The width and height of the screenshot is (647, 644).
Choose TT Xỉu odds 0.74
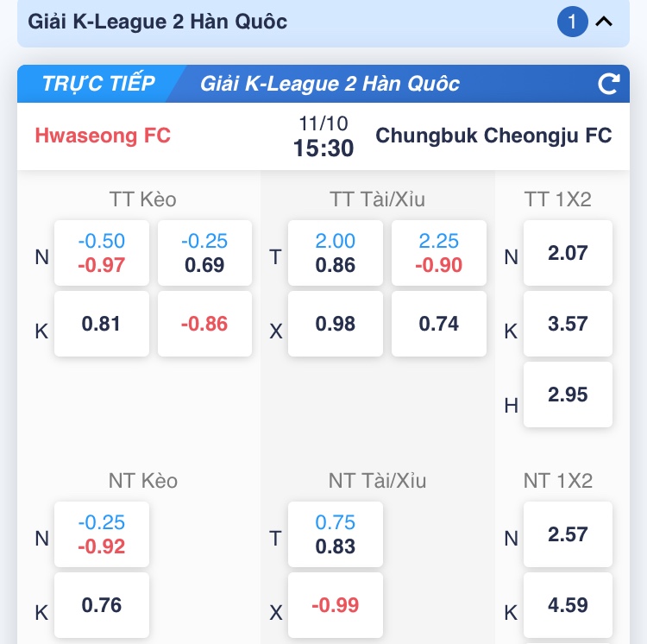point(439,324)
